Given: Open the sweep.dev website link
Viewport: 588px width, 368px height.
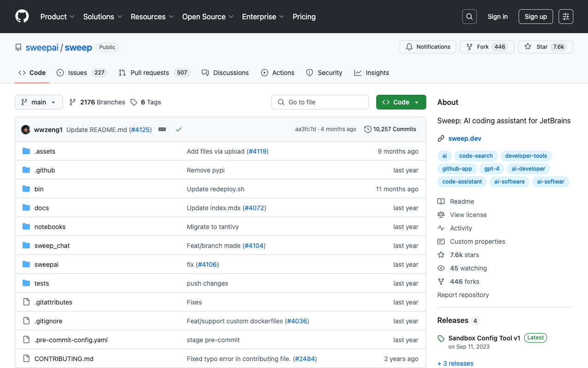Looking at the screenshot, I should click(465, 138).
